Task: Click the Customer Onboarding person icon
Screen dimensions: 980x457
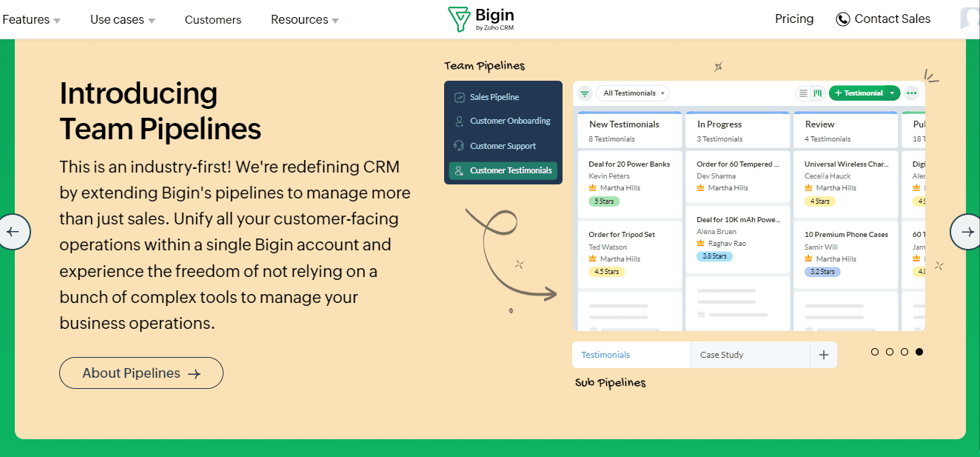Action: click(459, 121)
